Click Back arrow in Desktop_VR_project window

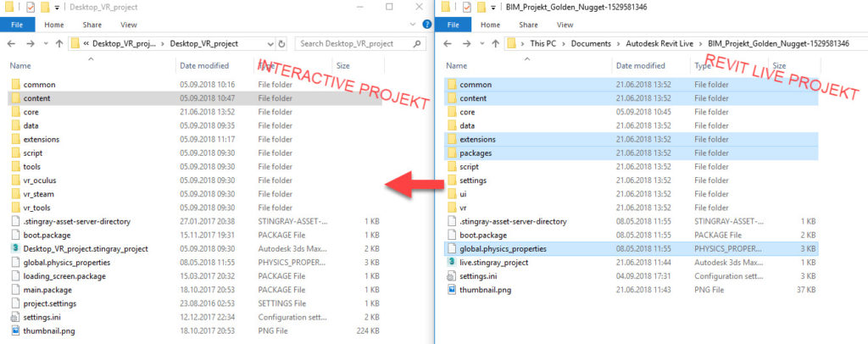(x=11, y=43)
